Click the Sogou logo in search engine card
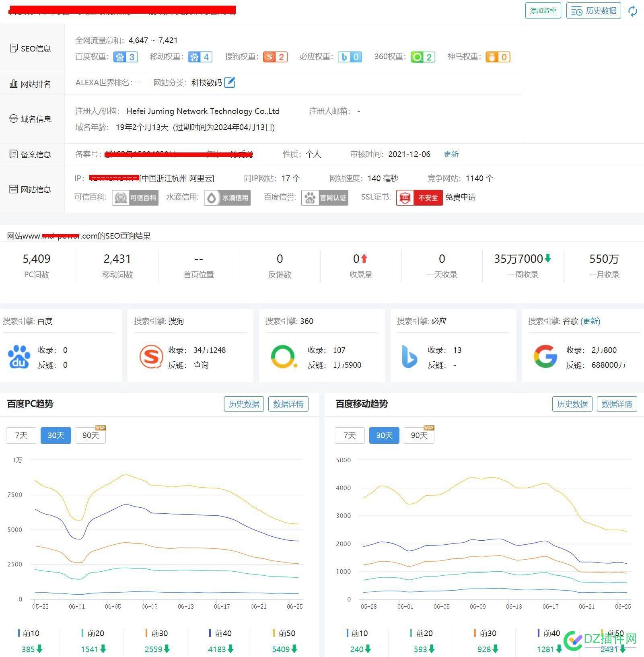The image size is (644, 657). click(151, 357)
